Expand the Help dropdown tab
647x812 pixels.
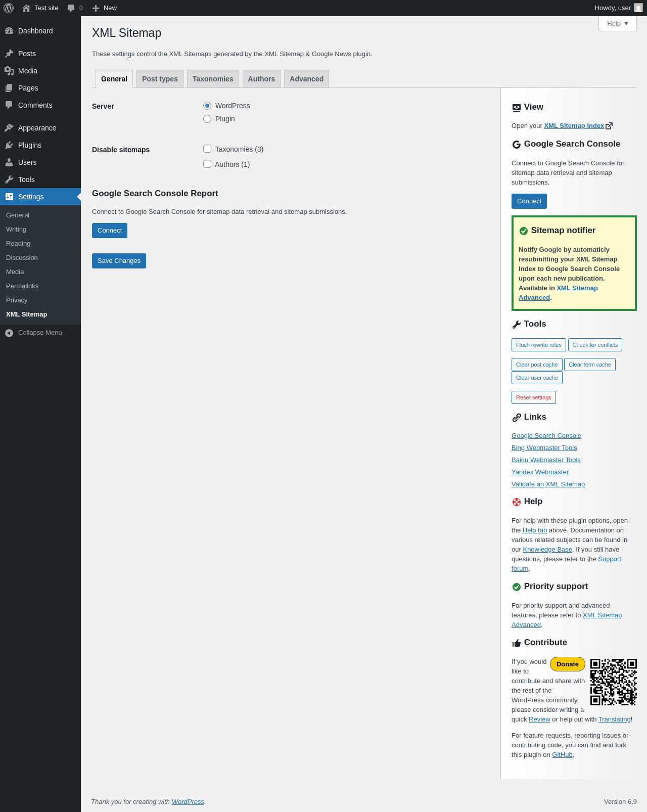[618, 24]
